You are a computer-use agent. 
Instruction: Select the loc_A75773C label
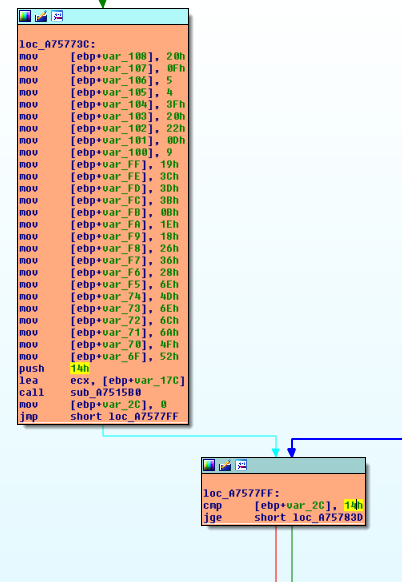(57, 45)
